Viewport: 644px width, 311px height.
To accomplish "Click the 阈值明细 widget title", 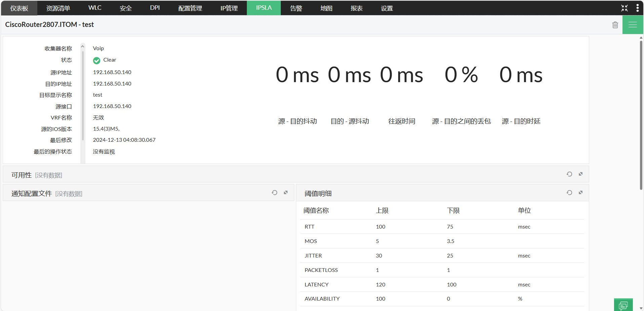I will pos(318,194).
